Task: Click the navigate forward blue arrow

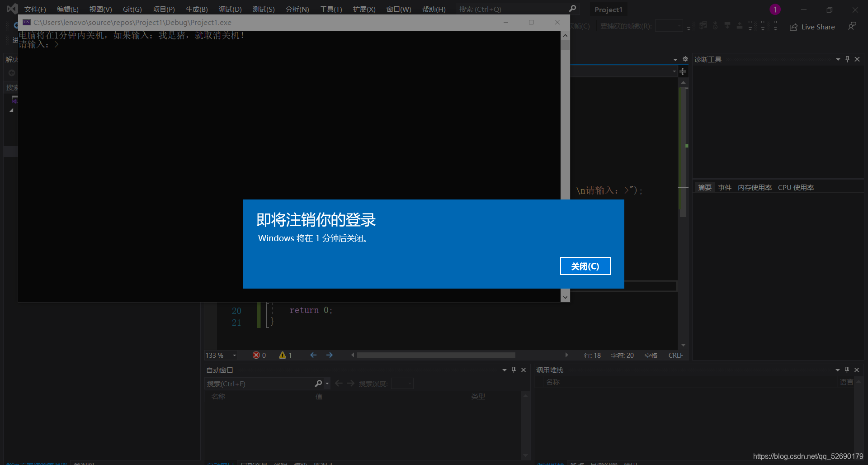Action: pos(330,355)
